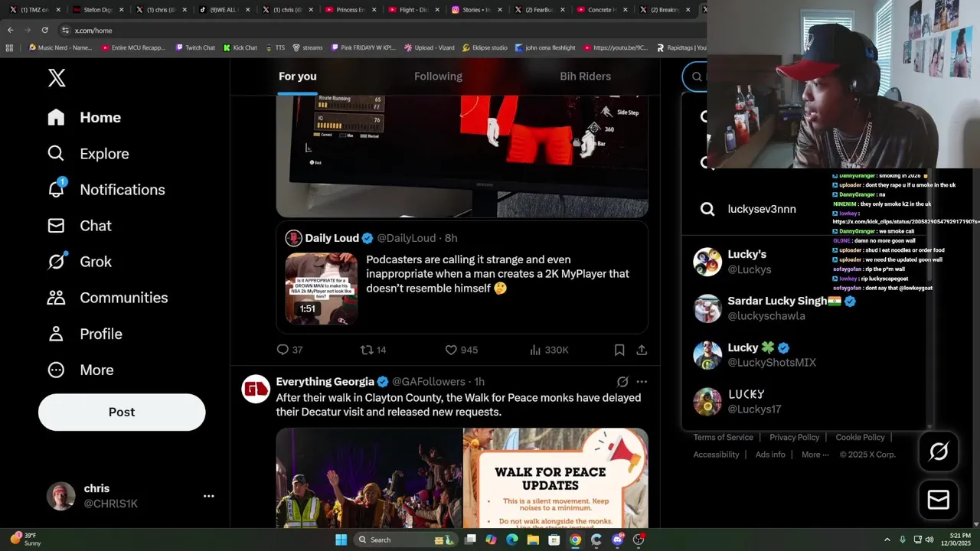Open account options next to chris @CHRIS1K
This screenshot has height=551, width=980.
208,496
